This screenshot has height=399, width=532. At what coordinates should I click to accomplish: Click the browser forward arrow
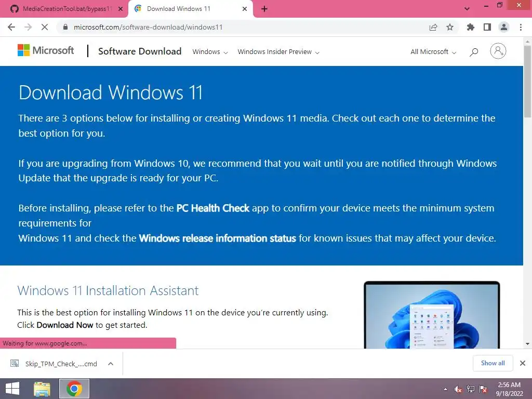click(x=28, y=27)
